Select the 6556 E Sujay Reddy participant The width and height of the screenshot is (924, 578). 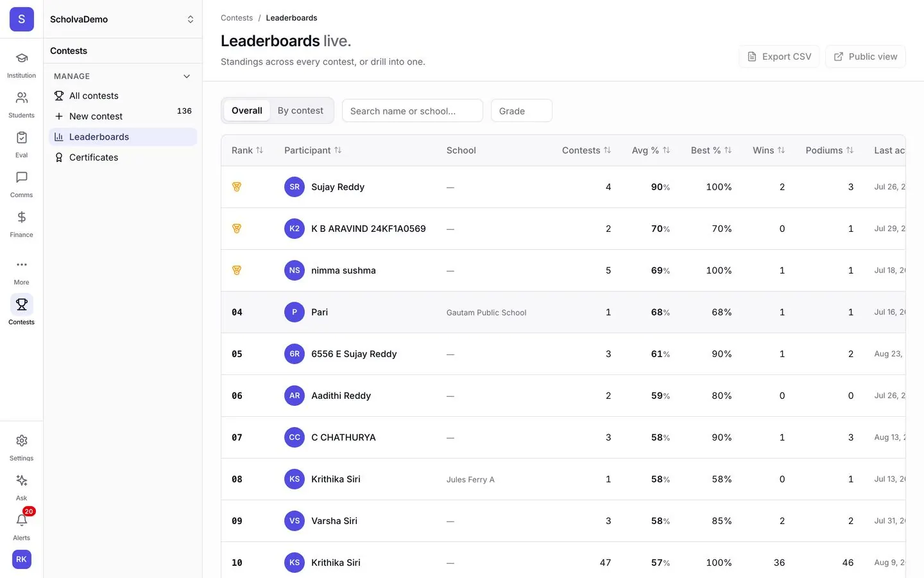[354, 354]
